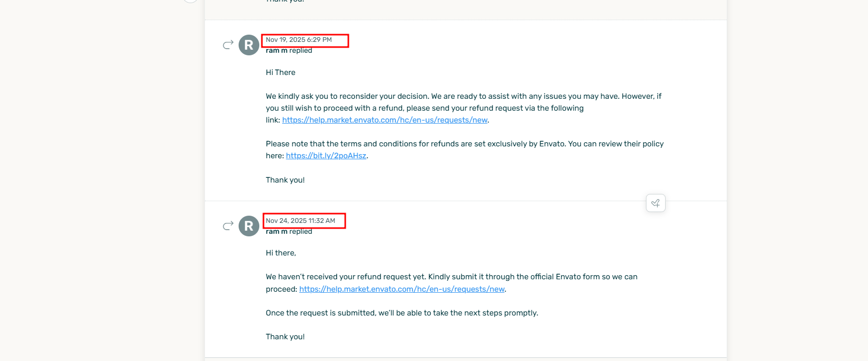Open the Envato requests link in Nov 19 reply
Viewport: 868px width, 361px height.
(385, 120)
